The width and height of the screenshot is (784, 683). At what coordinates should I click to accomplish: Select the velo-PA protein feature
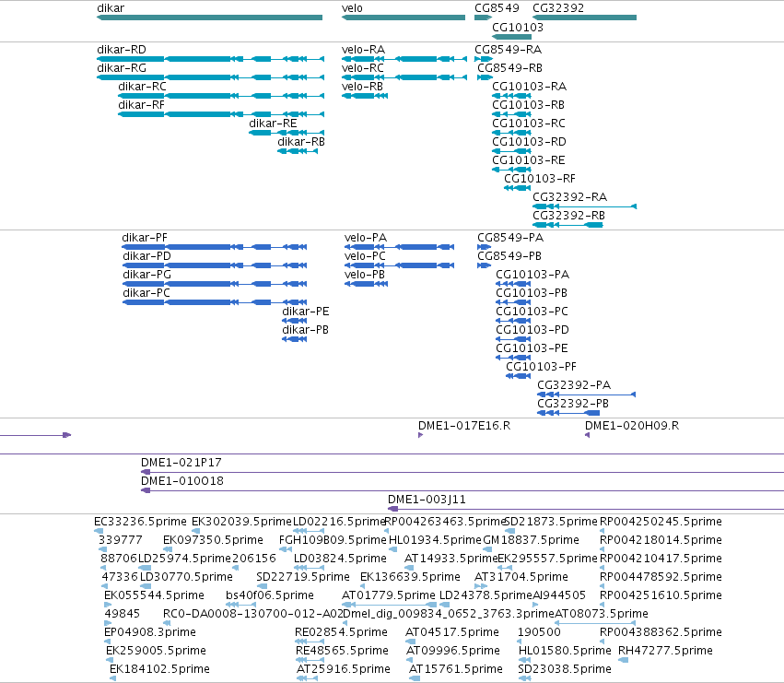pos(400,247)
